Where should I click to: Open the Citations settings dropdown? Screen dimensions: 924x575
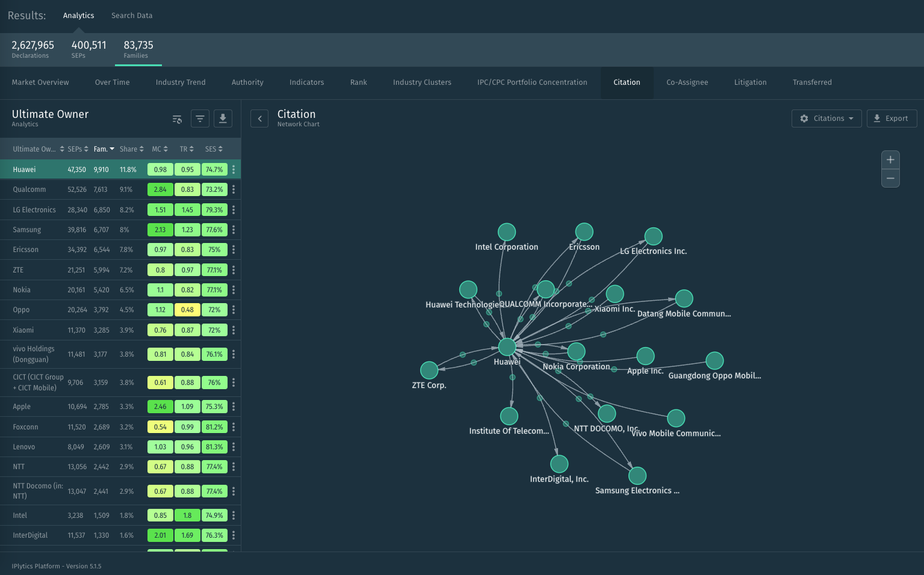(x=826, y=118)
